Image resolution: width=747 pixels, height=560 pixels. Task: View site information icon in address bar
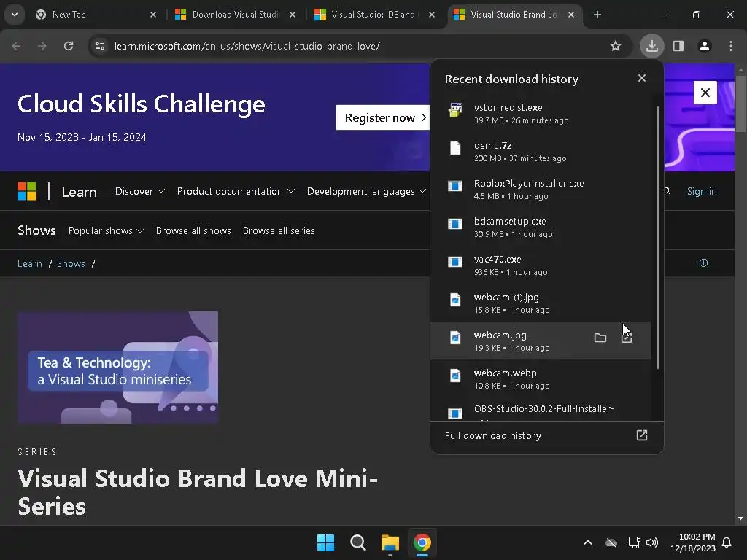99,46
